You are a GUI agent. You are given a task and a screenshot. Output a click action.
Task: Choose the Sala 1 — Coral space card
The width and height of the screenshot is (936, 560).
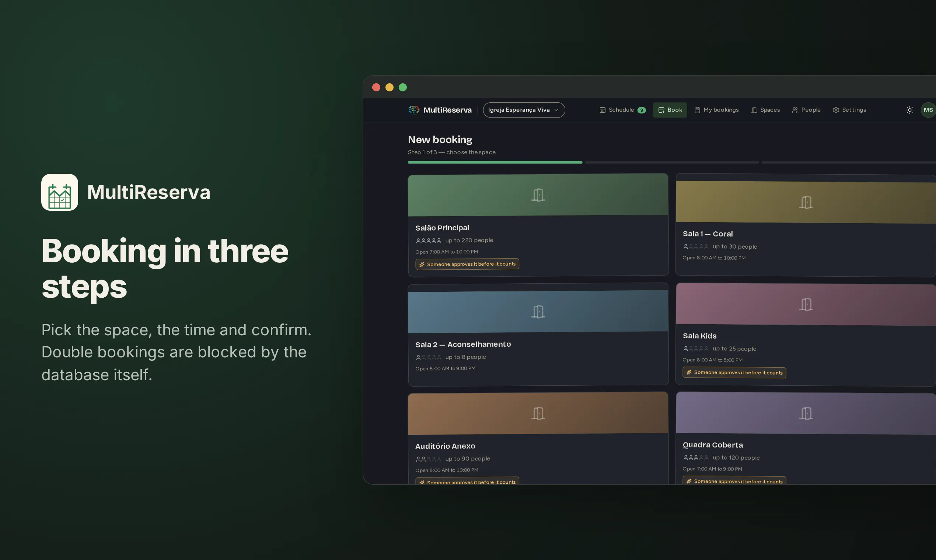point(806,225)
